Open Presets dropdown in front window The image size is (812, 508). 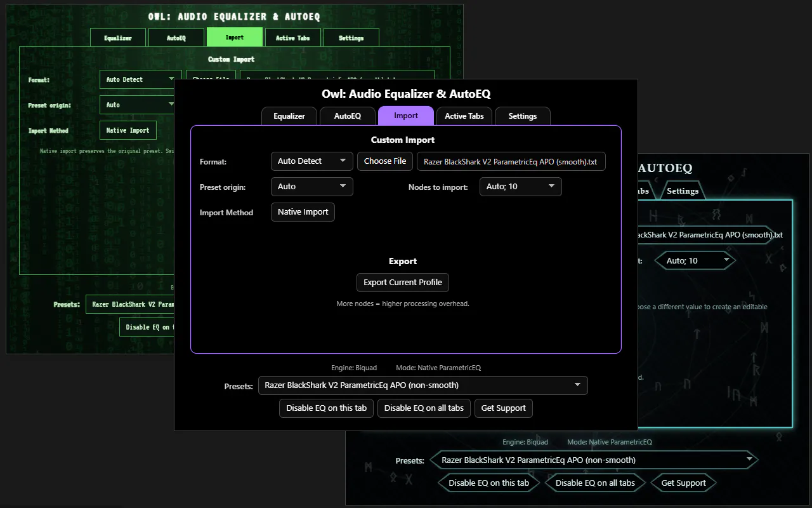coord(423,385)
